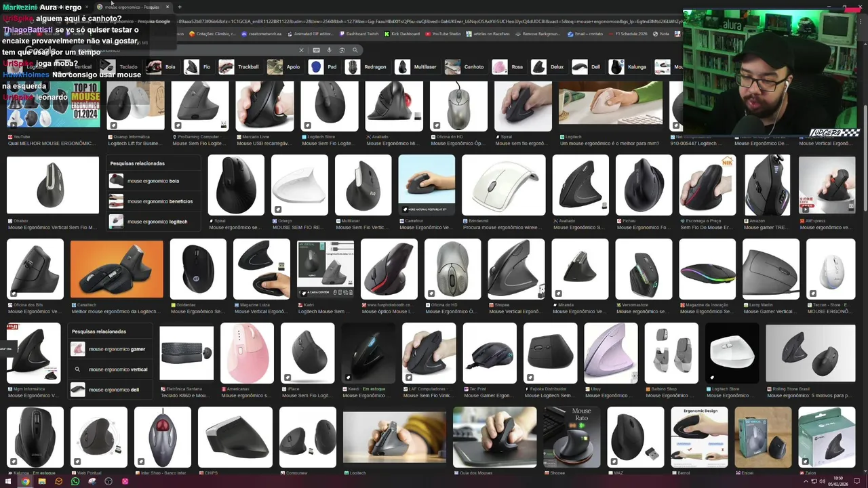Viewport: 868px width, 488px height.
Task: Open YouTube Studio bookmark
Action: coord(443,34)
